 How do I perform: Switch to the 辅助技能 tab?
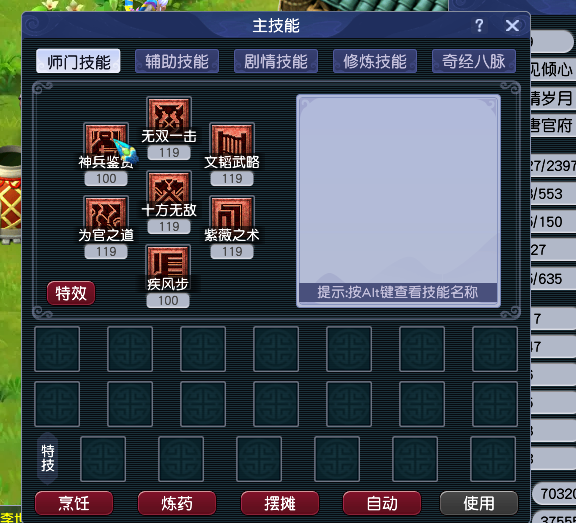tap(177, 61)
